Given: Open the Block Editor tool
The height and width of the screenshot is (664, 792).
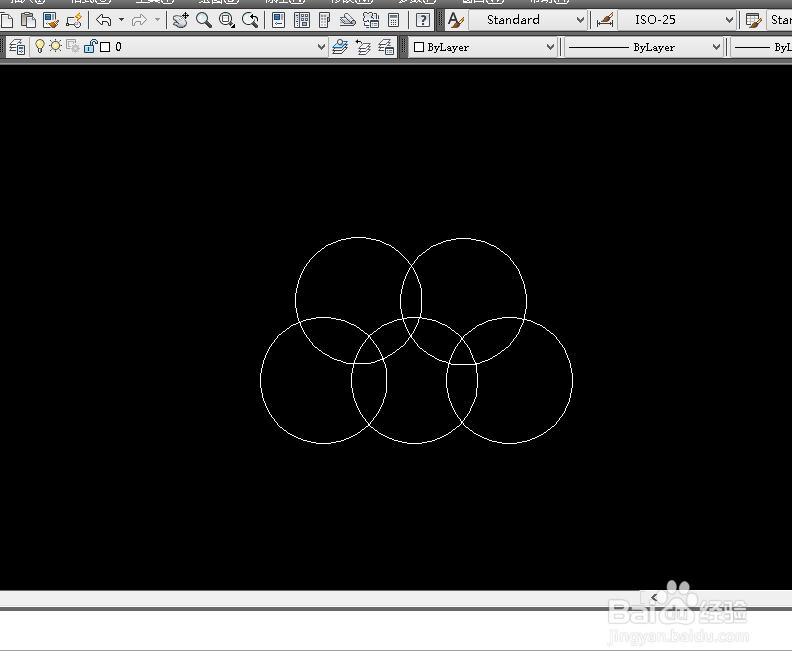Looking at the screenshot, I should pyautogui.click(x=73, y=20).
